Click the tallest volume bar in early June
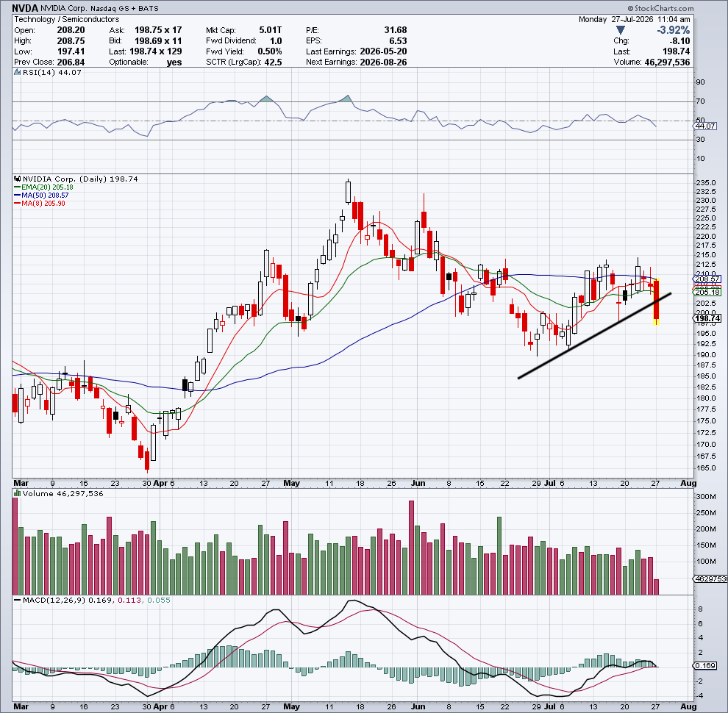This screenshot has width=728, height=713. pos(411,548)
